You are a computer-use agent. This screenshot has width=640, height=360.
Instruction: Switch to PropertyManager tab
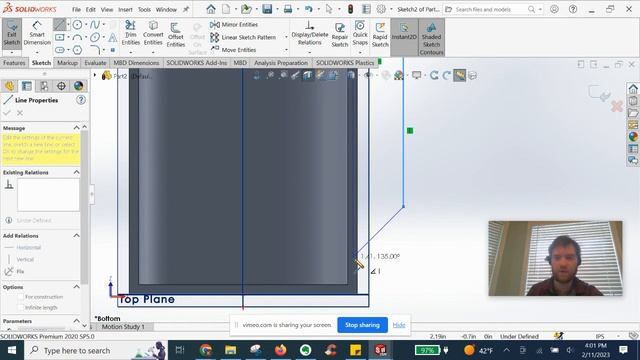point(27,86)
